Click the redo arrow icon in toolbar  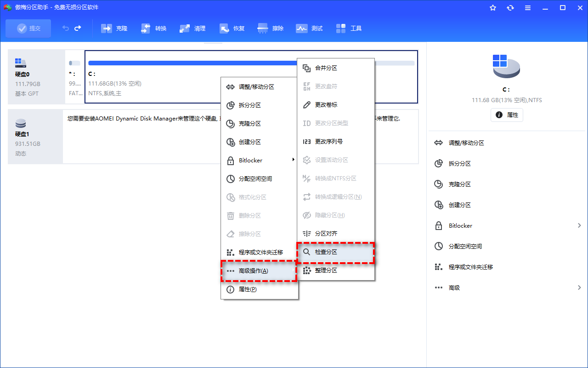[x=78, y=29]
